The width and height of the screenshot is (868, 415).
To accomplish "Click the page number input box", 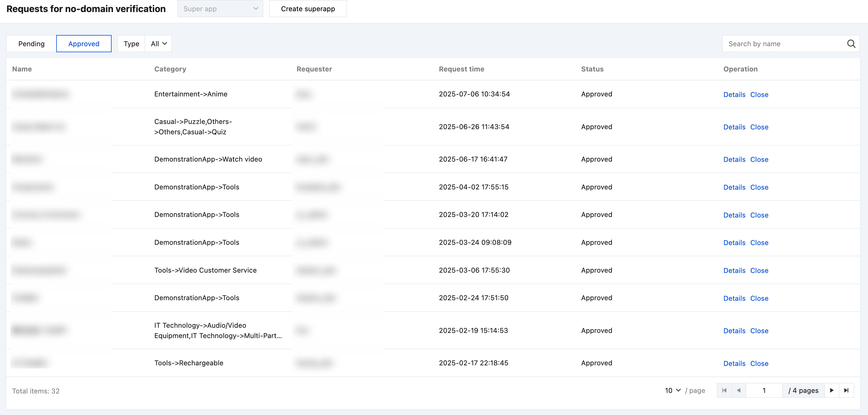I will [x=764, y=390].
